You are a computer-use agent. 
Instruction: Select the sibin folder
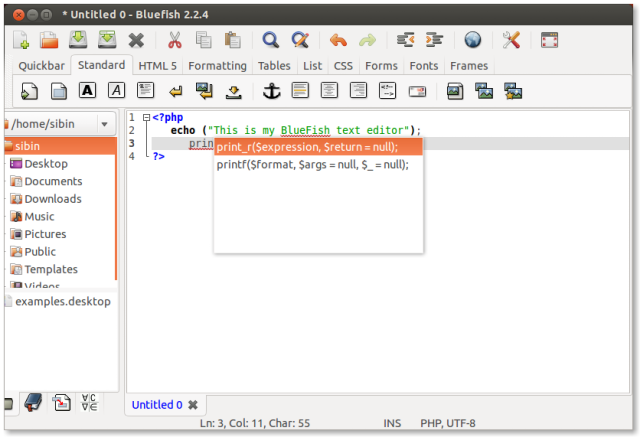(60, 146)
